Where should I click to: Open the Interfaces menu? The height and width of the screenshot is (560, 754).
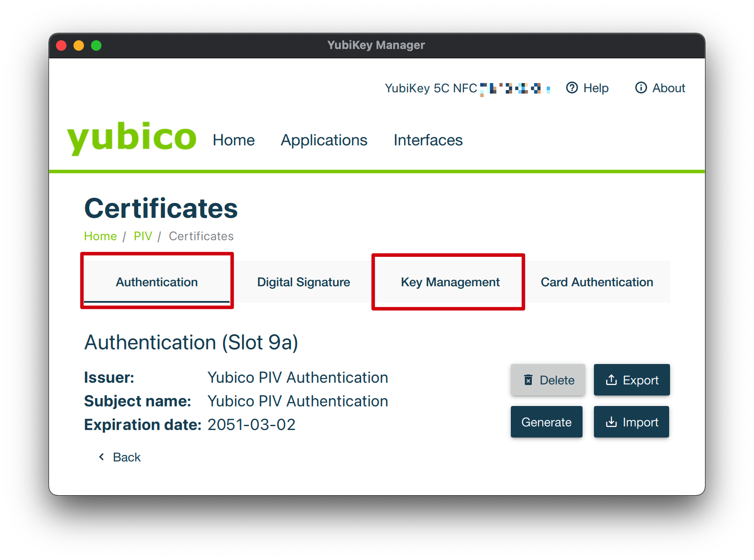[428, 140]
